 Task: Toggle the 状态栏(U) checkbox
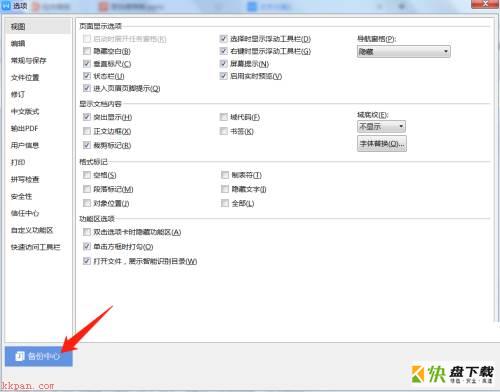(87, 76)
